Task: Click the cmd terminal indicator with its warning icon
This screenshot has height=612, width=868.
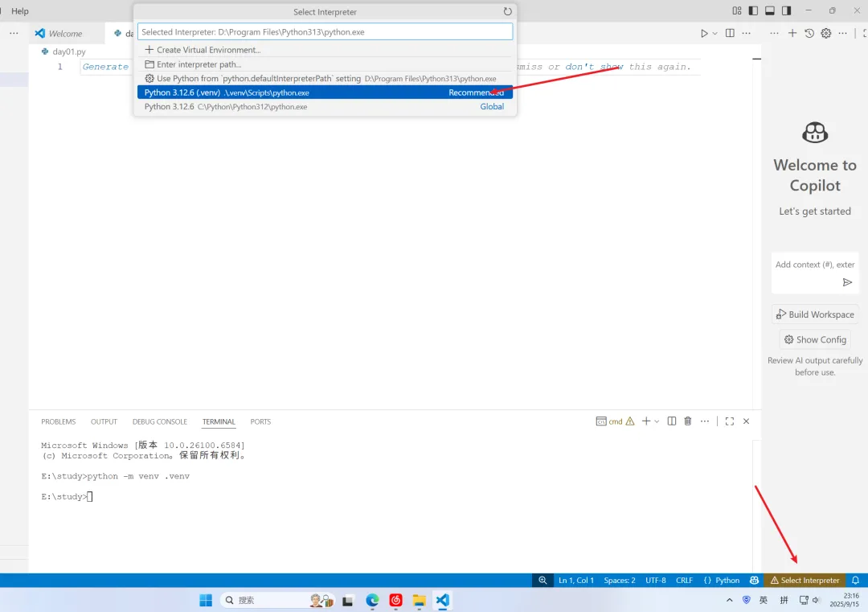Action: point(615,421)
